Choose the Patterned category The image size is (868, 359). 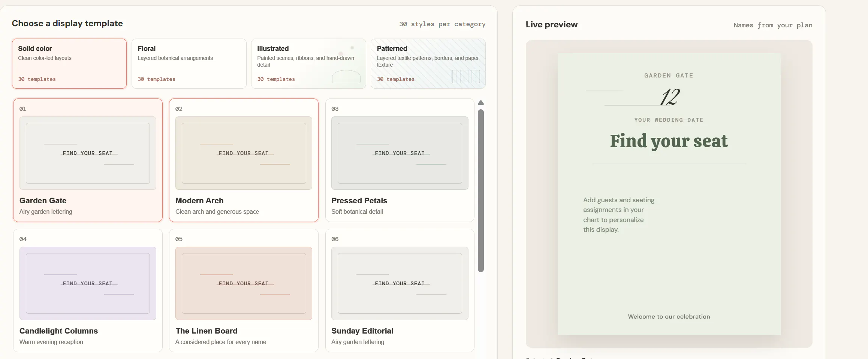tap(428, 64)
